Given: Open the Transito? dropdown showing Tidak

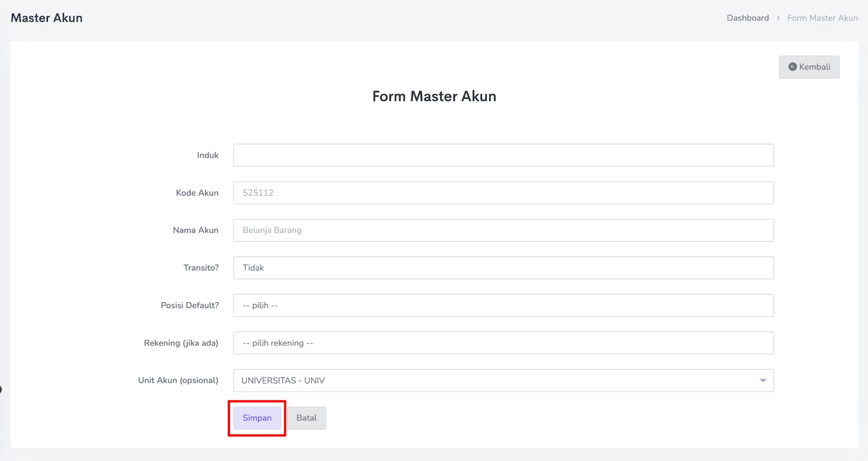Looking at the screenshot, I should click(x=503, y=268).
